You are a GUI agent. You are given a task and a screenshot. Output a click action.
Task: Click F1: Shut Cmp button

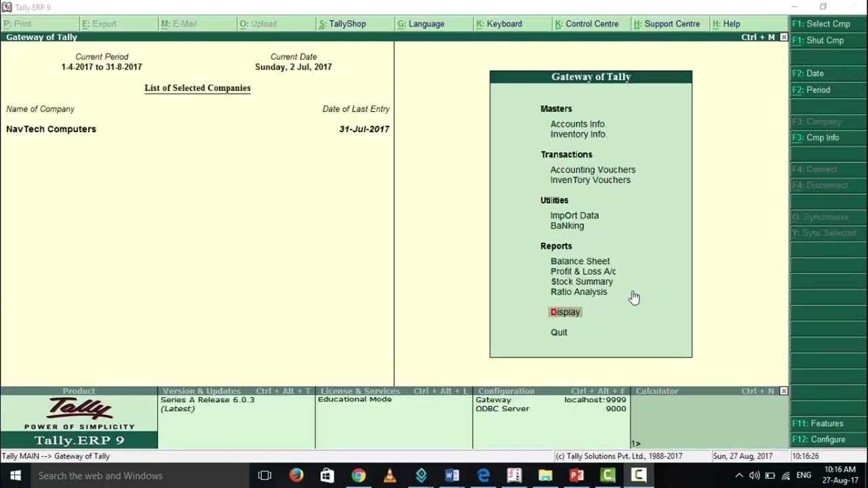point(829,40)
